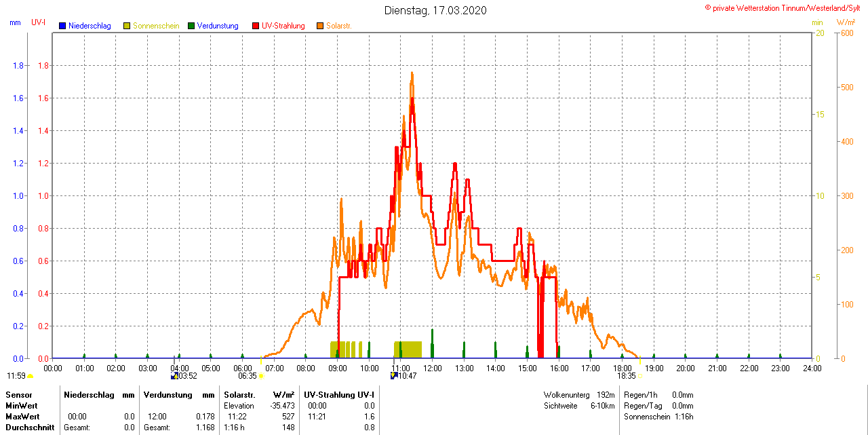Click the MinWert row header

pyautogui.click(x=22, y=405)
